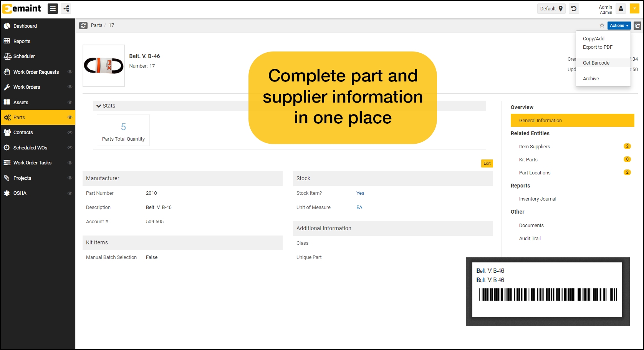Screen dimensions: 644x350
Task: Click the belt part thumbnail image
Action: (104, 66)
